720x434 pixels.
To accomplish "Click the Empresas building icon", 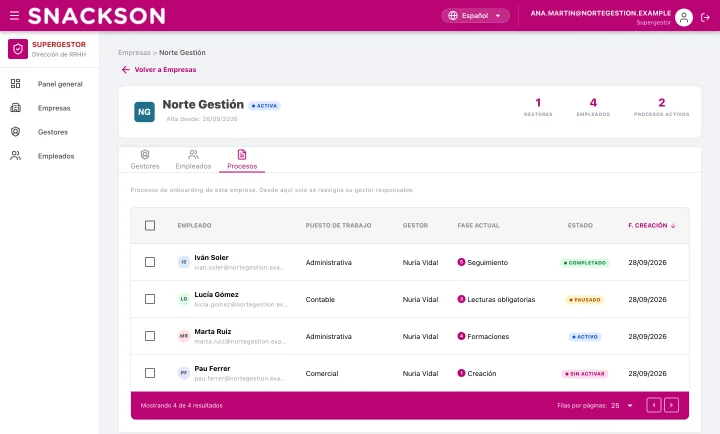I will click(x=16, y=107).
